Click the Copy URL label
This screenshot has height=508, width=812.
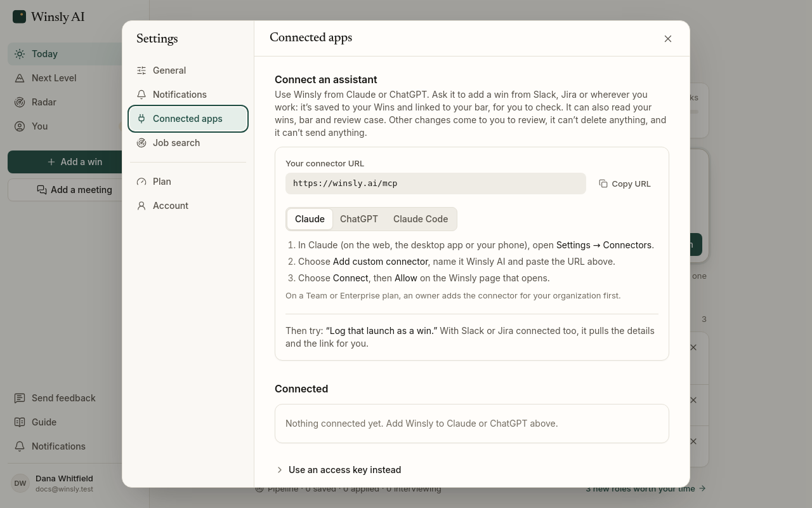[x=631, y=184]
